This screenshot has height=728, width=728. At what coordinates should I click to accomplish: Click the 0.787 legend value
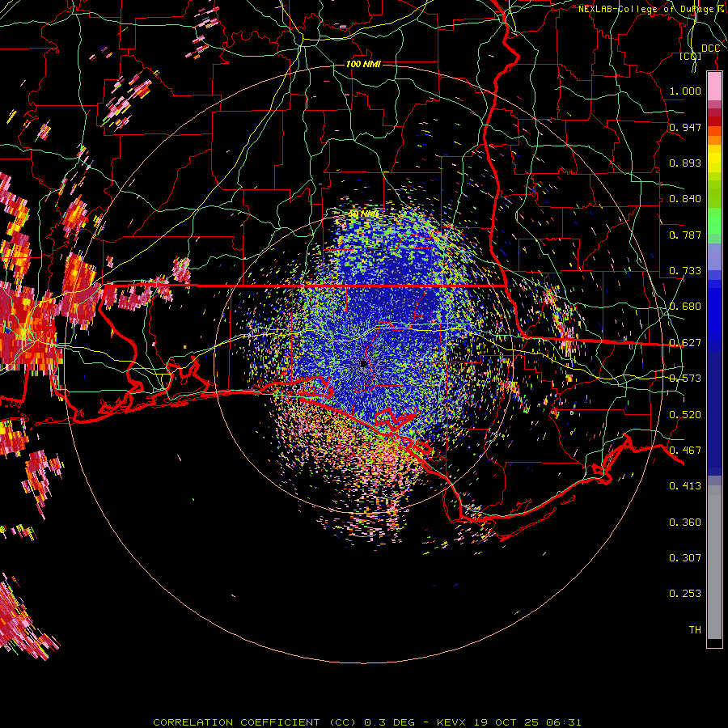click(685, 235)
